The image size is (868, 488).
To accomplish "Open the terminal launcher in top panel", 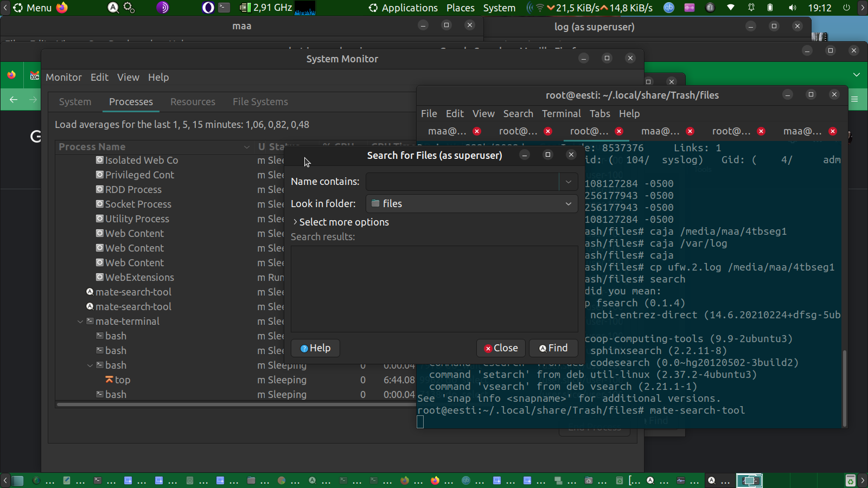I will tap(224, 8).
